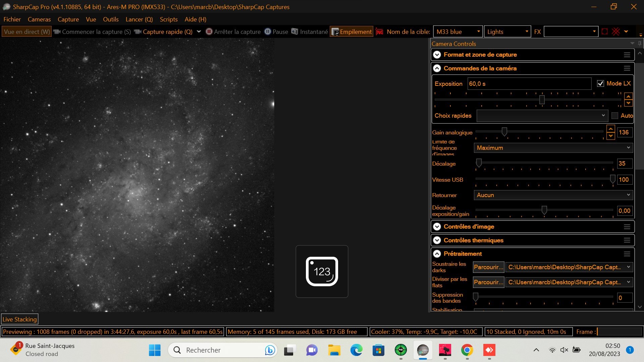Viewport: 644px width, 362px height.
Task: Click the red ING naming icon
Action: point(379,32)
